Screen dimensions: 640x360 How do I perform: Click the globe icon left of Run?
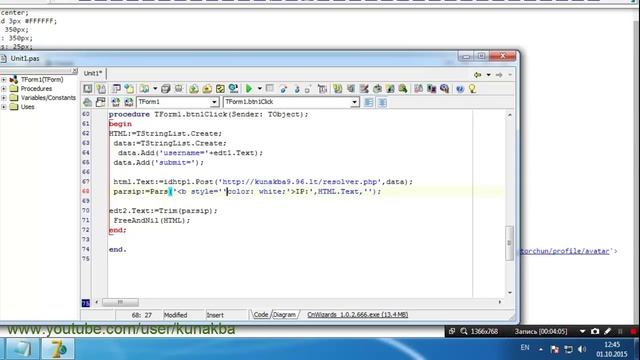click(233, 89)
